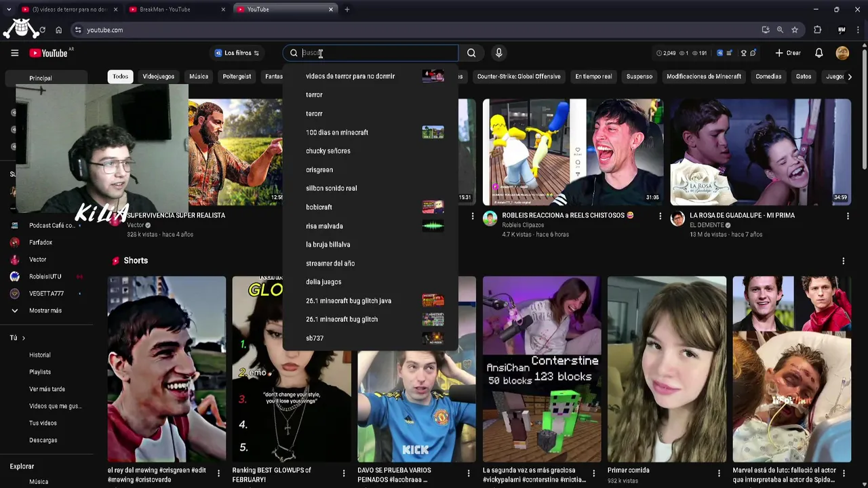Choose suggestion risa malvada
The width and height of the screenshot is (868, 488).
370,226
